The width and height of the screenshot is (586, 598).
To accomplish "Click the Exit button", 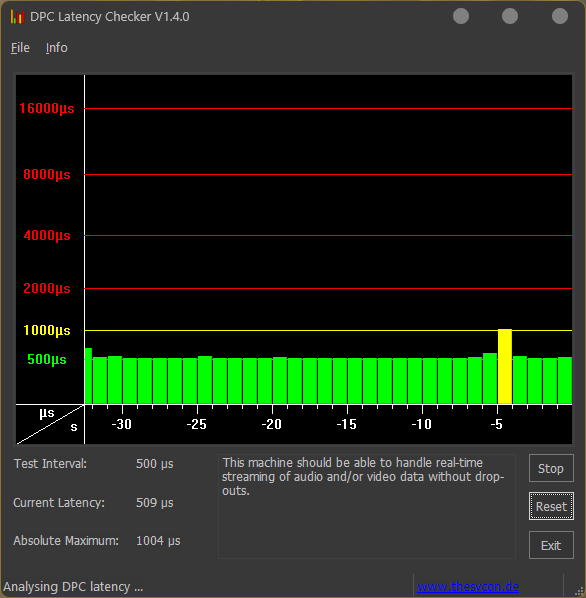I will 551,545.
